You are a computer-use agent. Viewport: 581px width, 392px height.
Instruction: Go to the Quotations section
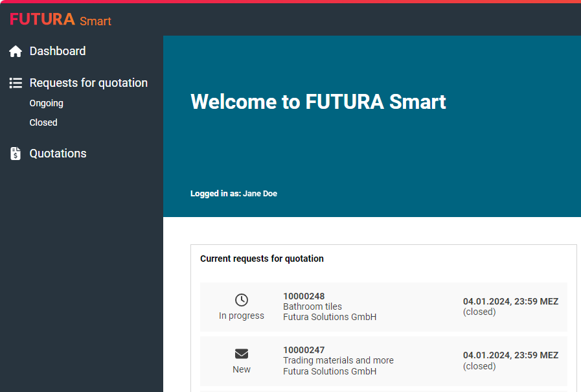pyautogui.click(x=58, y=154)
